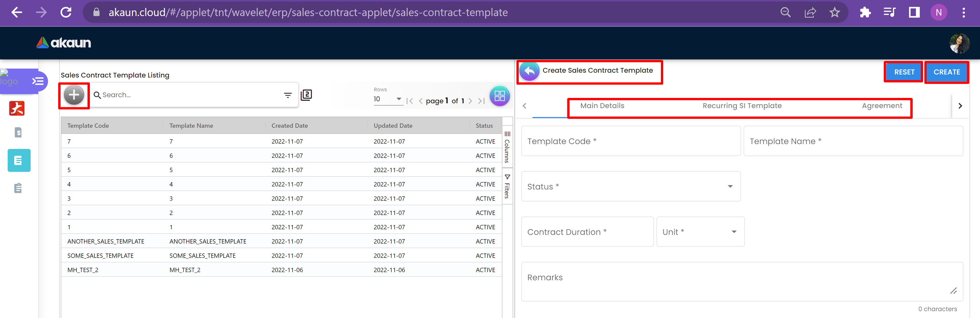Image resolution: width=980 pixels, height=318 pixels.
Task: Expand the Status dropdown
Action: point(630,187)
